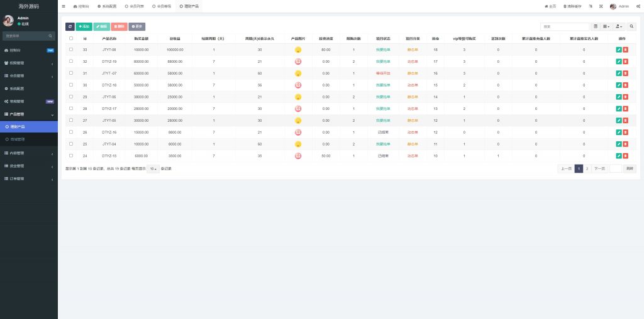Viewport: 644px width, 319px height.
Task: Expand the 资金管理 sidebar menu
Action: coord(29,166)
